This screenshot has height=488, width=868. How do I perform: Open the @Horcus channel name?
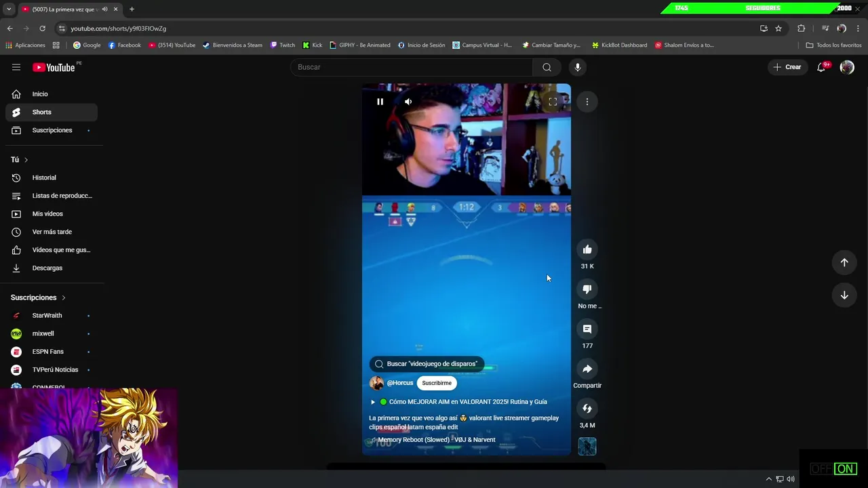[400, 383]
